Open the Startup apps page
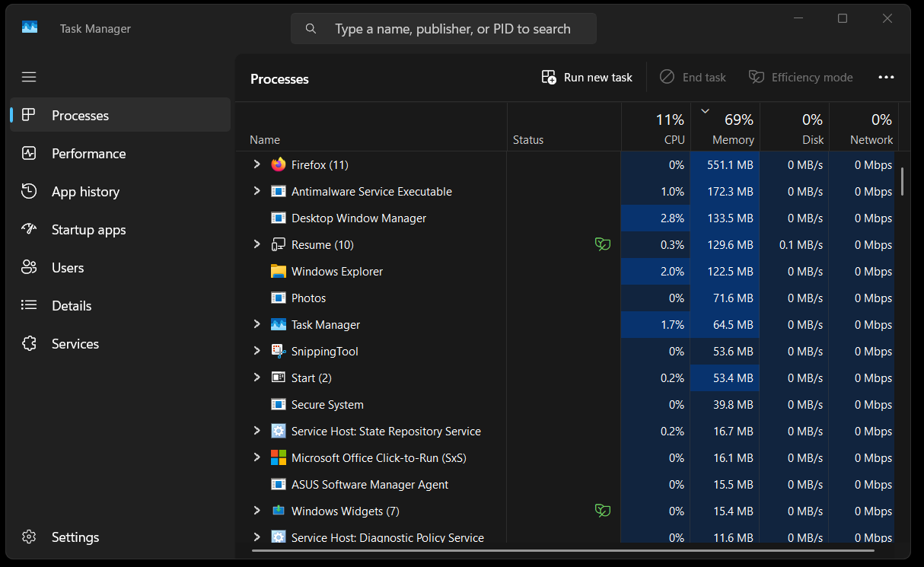The image size is (924, 567). [x=88, y=230]
